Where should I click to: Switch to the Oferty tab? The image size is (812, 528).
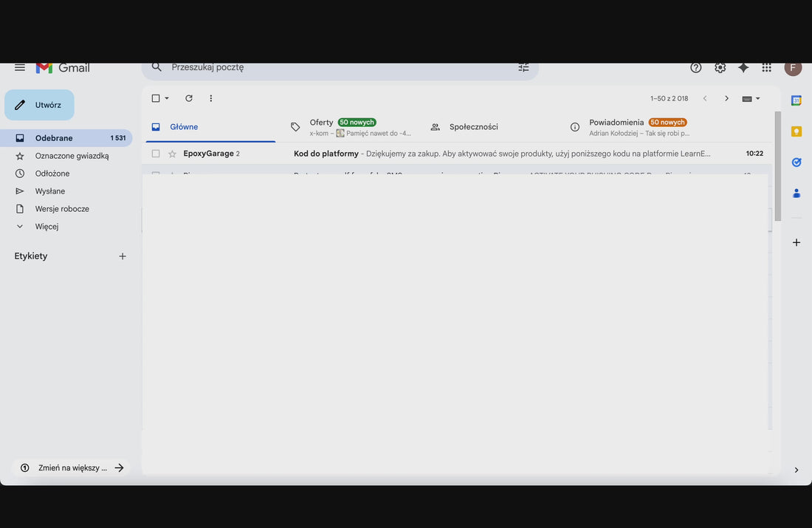(321, 123)
